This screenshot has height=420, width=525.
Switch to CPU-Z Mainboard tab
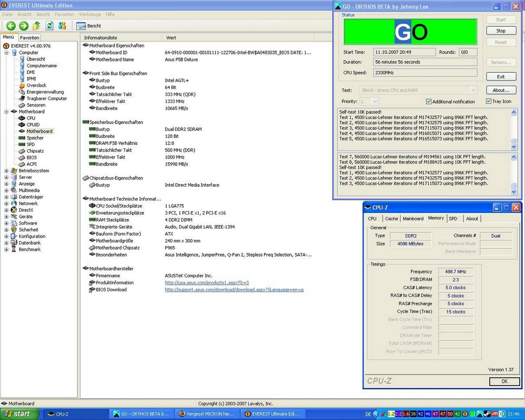coord(413,219)
